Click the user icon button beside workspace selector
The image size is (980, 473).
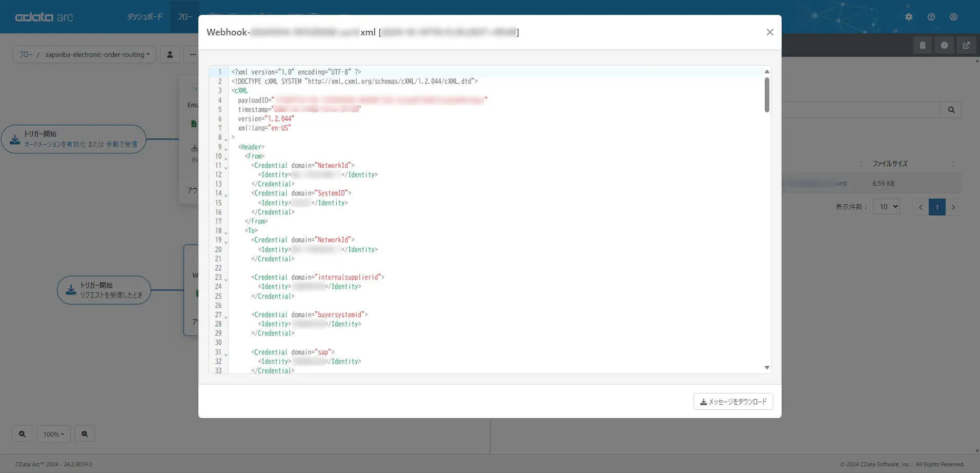[170, 54]
